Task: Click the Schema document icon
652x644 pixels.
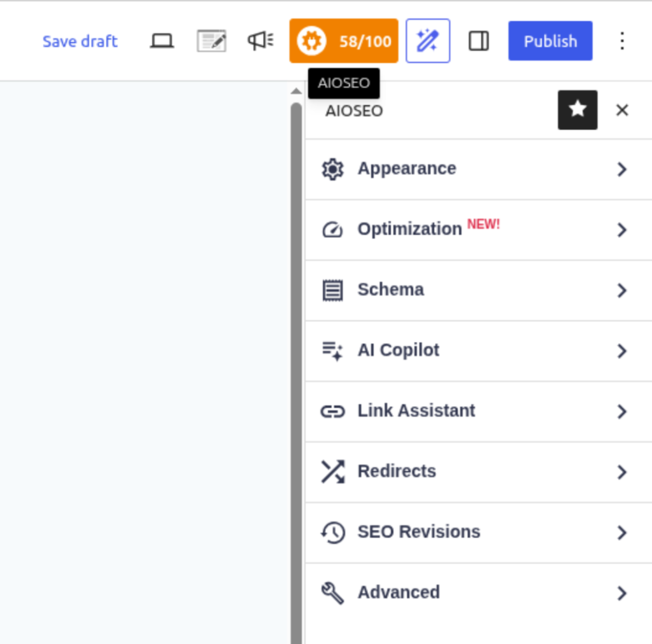Action: (x=332, y=290)
